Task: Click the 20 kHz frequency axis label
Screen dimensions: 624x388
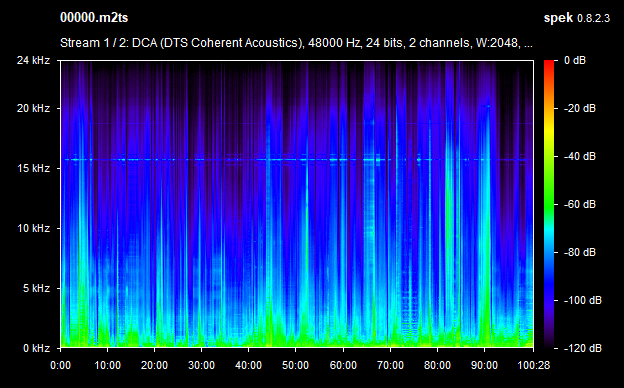Action: (33, 108)
